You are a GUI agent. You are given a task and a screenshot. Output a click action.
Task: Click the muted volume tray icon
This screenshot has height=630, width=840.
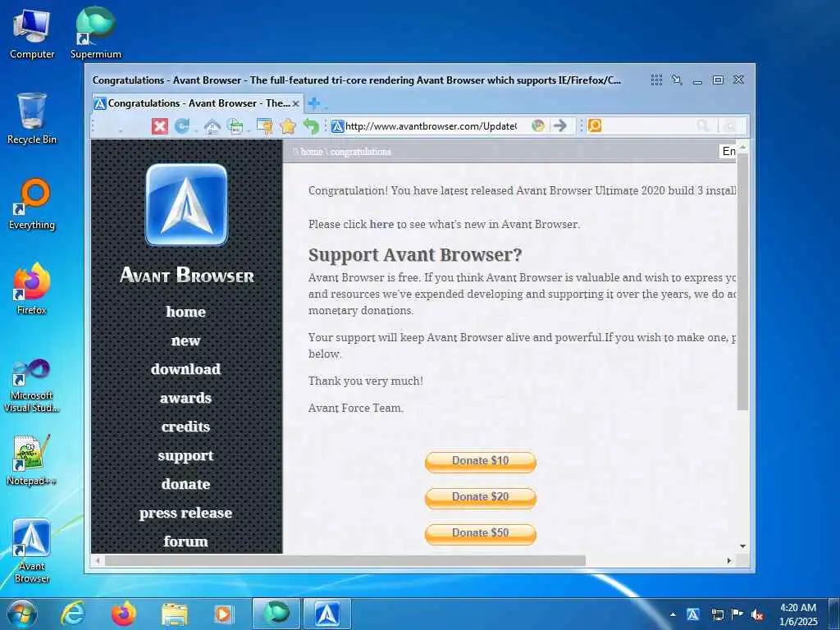(x=757, y=614)
